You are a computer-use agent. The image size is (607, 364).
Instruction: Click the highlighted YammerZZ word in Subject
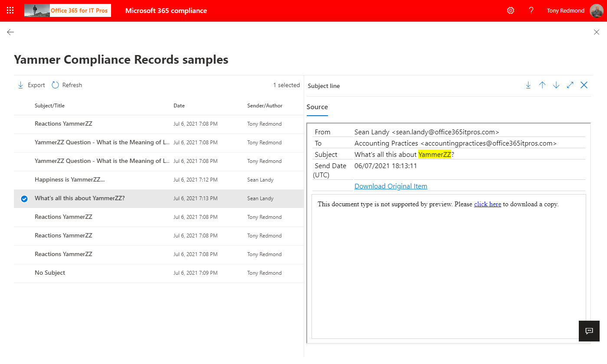[x=435, y=154]
